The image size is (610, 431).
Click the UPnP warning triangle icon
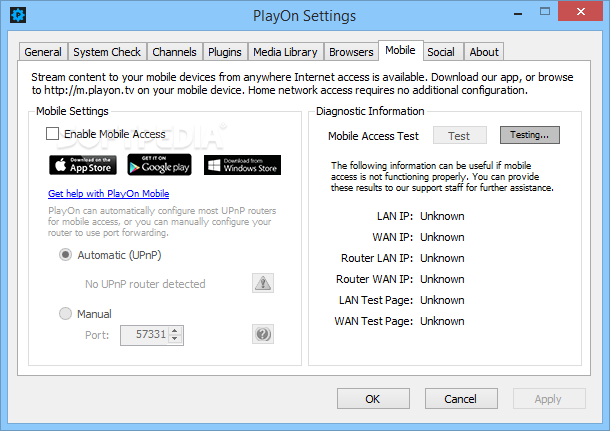pyautogui.click(x=263, y=283)
